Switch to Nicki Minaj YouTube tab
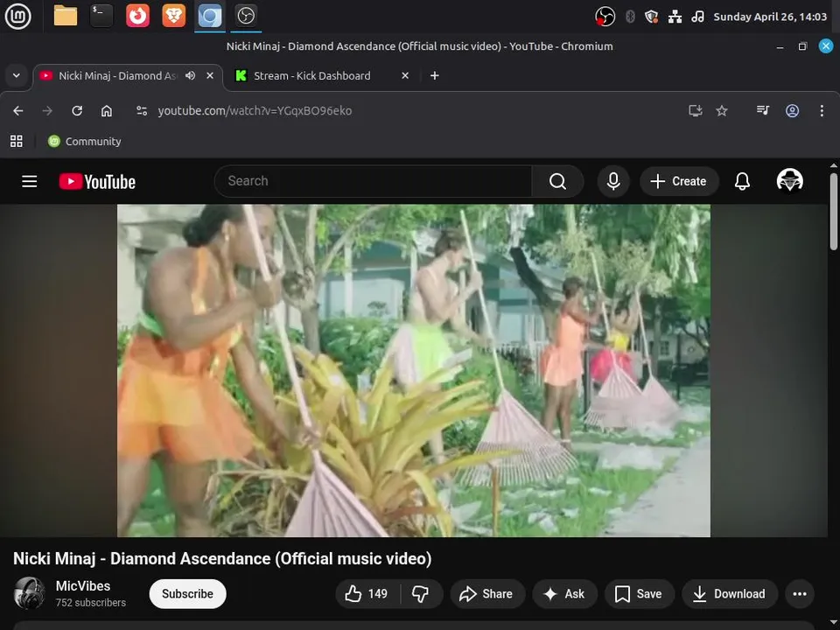This screenshot has height=630, width=840. [116, 75]
